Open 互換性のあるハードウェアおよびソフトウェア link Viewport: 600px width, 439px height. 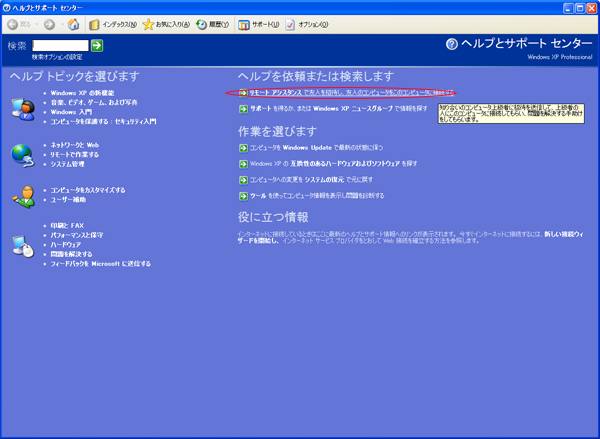(333, 164)
